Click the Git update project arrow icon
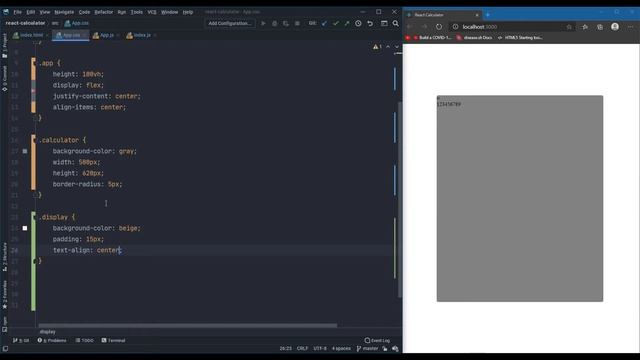Viewport: 640px width, 360px height. [x=324, y=24]
